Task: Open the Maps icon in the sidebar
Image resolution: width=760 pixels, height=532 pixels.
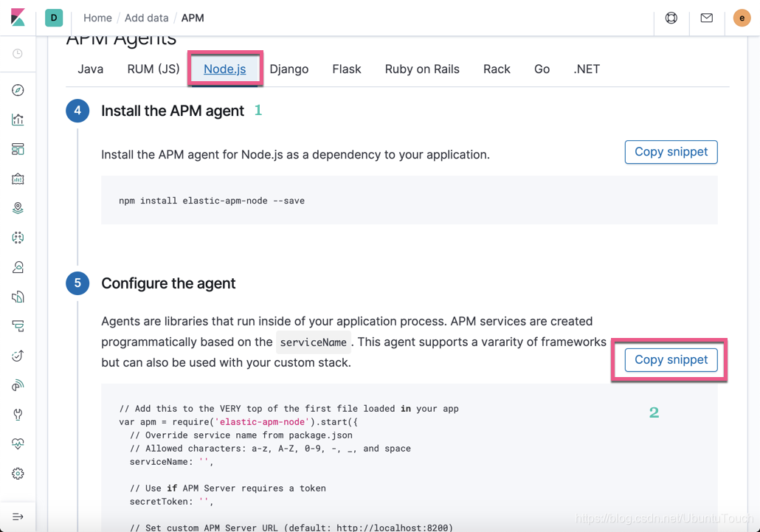Action: coord(18,207)
